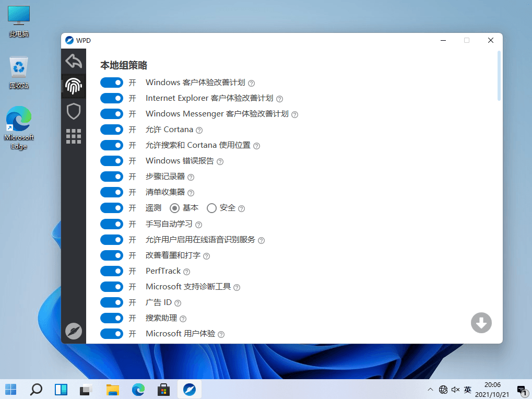Disable 允许 Cortana switch

tap(112, 130)
